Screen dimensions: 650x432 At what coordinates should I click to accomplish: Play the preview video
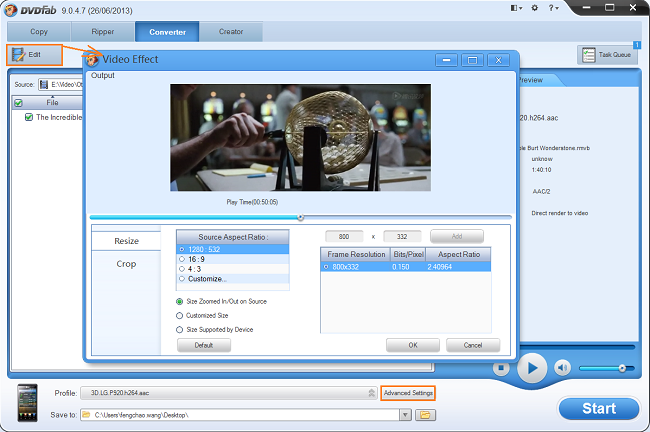click(x=532, y=368)
